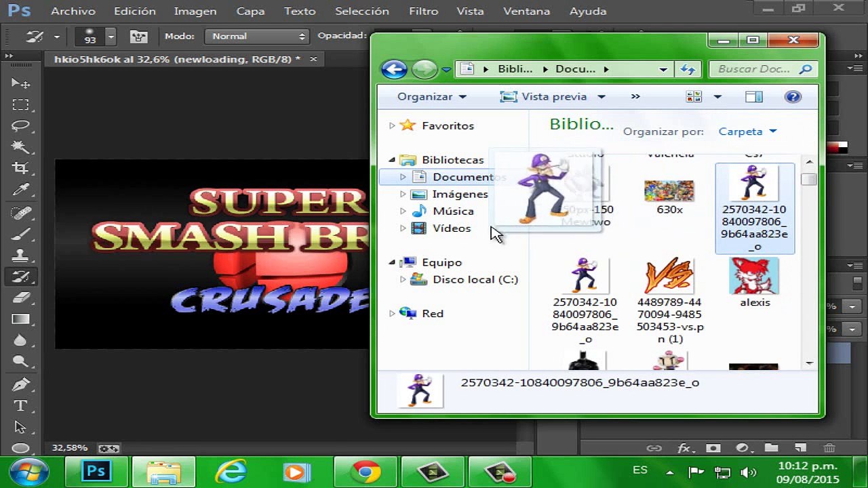868x488 pixels.
Task: Expand the Red network node
Action: 392,313
